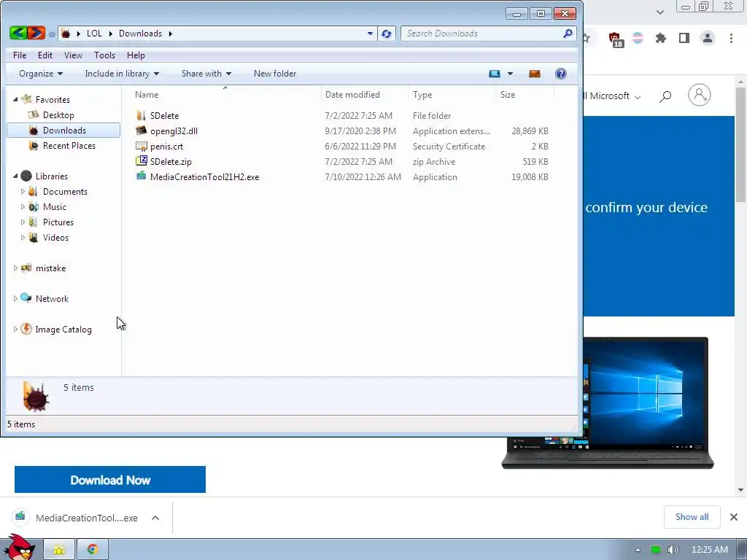Image resolution: width=747 pixels, height=560 pixels.
Task: Click the Network icon in navigation pane
Action: (x=26, y=298)
